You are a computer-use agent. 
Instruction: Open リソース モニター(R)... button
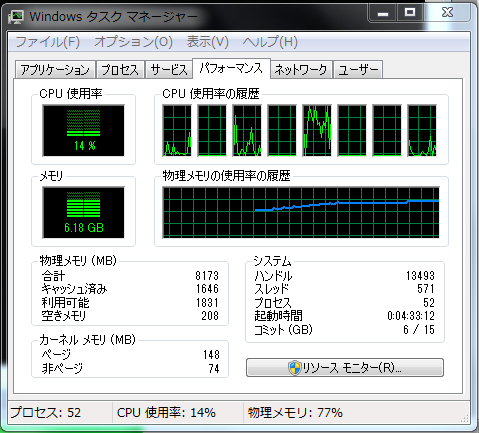pyautogui.click(x=345, y=368)
